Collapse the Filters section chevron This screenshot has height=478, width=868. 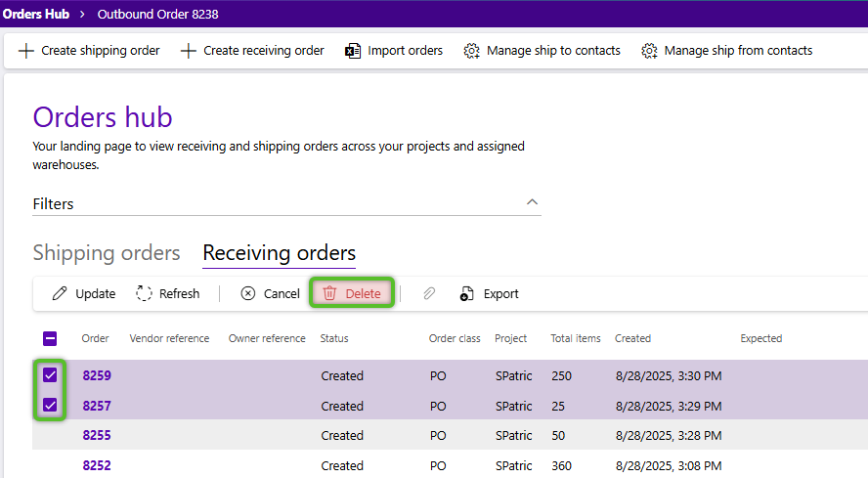[x=532, y=202]
